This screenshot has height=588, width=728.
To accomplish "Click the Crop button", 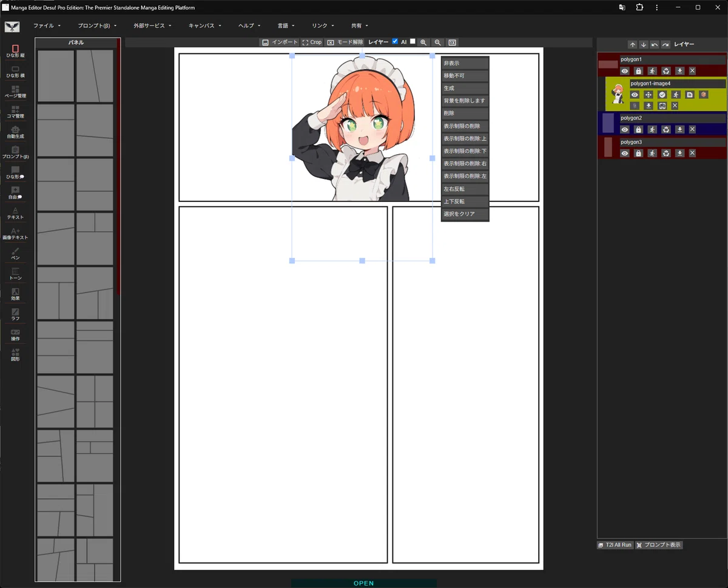I will [312, 42].
